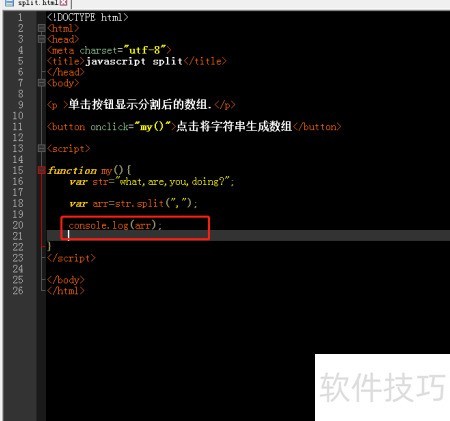Click the save-state icon on split.html tab
450x421 pixels.
coord(9,3)
